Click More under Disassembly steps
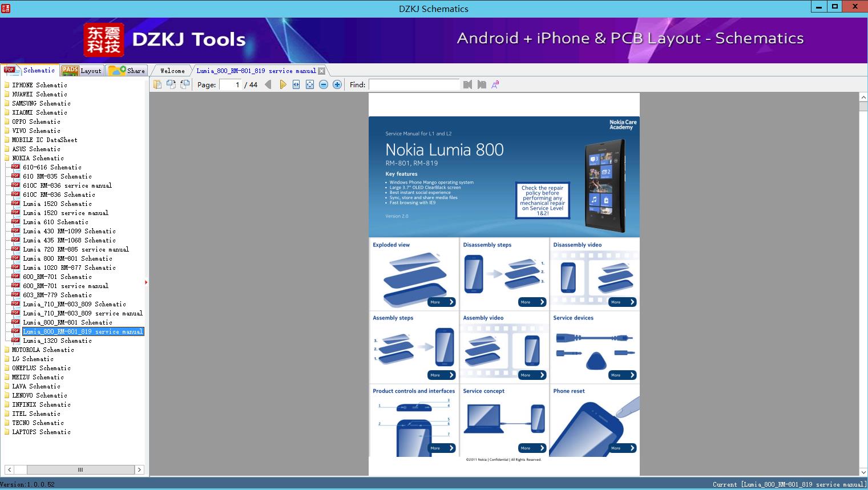 click(x=532, y=302)
